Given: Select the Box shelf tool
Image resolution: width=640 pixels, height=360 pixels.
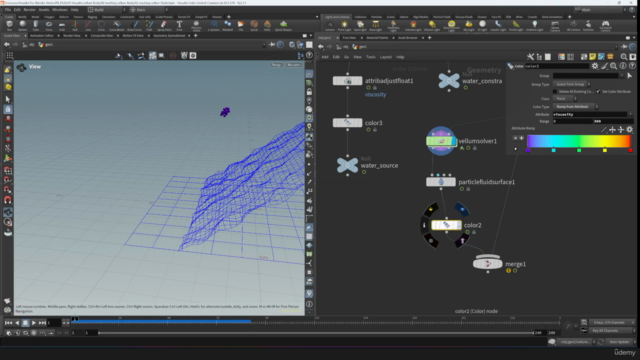Looking at the screenshot, I should click(x=9, y=26).
